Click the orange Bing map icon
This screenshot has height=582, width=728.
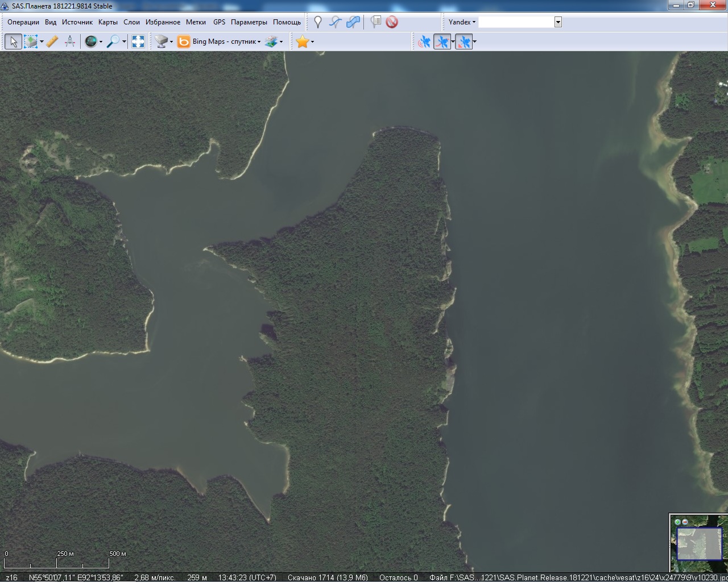183,41
